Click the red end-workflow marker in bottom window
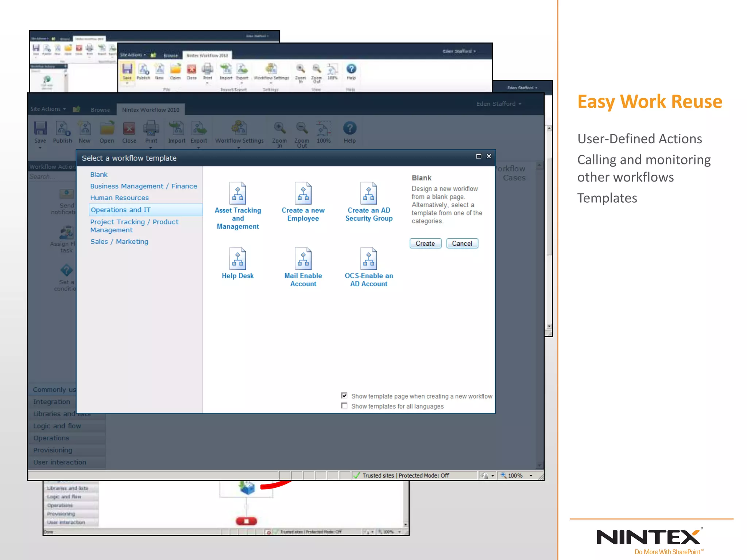This screenshot has width=747, height=560. point(246,521)
